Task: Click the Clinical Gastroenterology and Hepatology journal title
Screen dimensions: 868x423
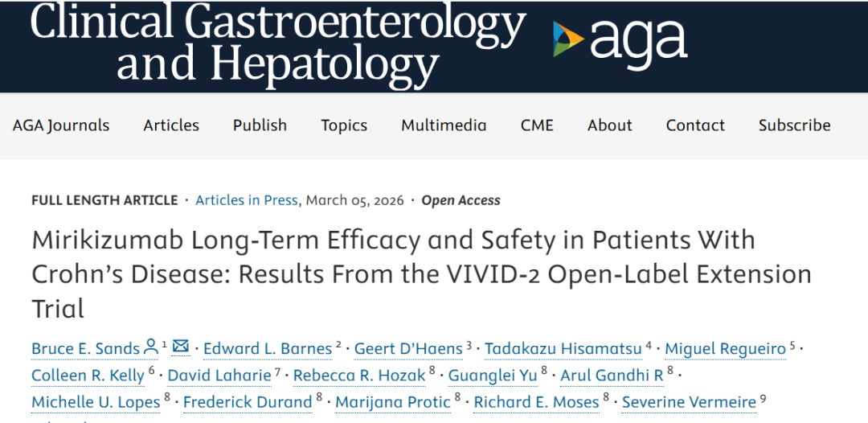Action: pos(278,45)
